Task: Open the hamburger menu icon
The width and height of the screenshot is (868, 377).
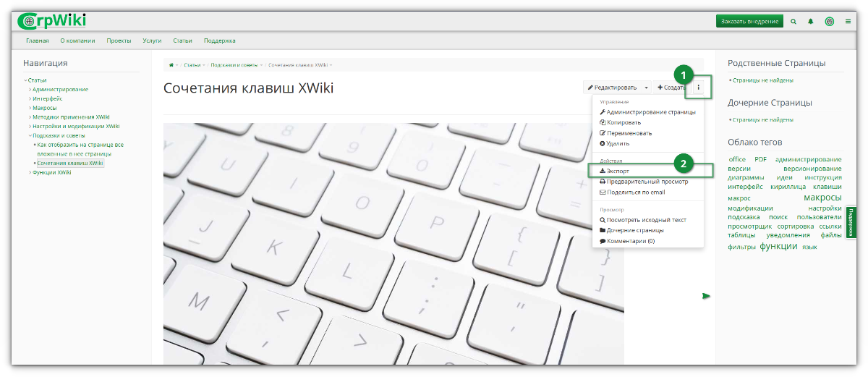Action: tap(848, 22)
